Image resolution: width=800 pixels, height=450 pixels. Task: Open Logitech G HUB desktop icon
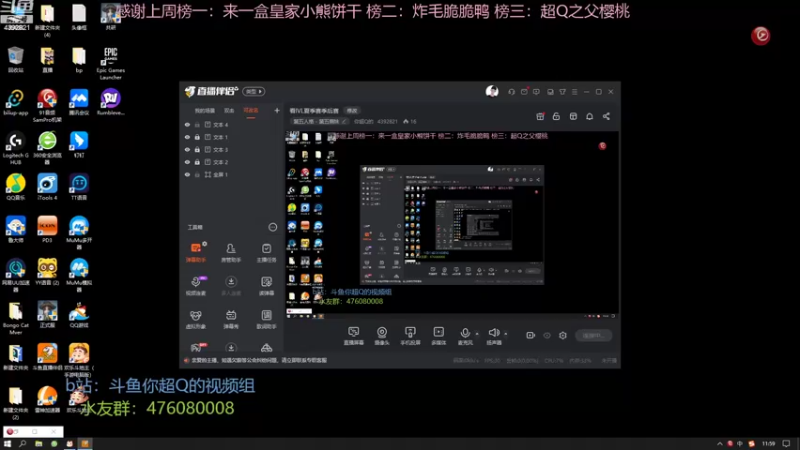(15, 148)
